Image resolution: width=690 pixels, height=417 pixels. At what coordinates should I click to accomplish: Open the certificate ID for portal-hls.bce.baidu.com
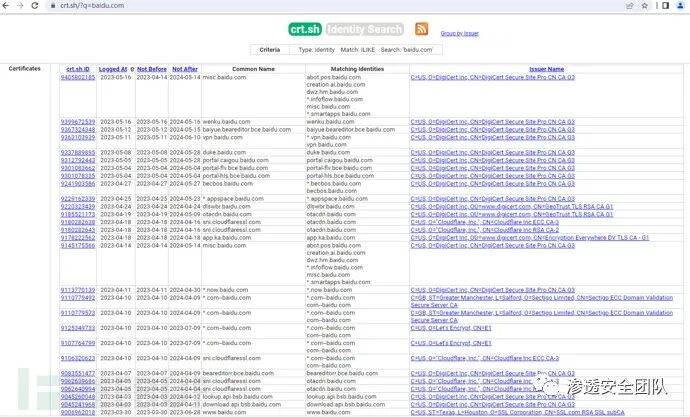tap(78, 176)
